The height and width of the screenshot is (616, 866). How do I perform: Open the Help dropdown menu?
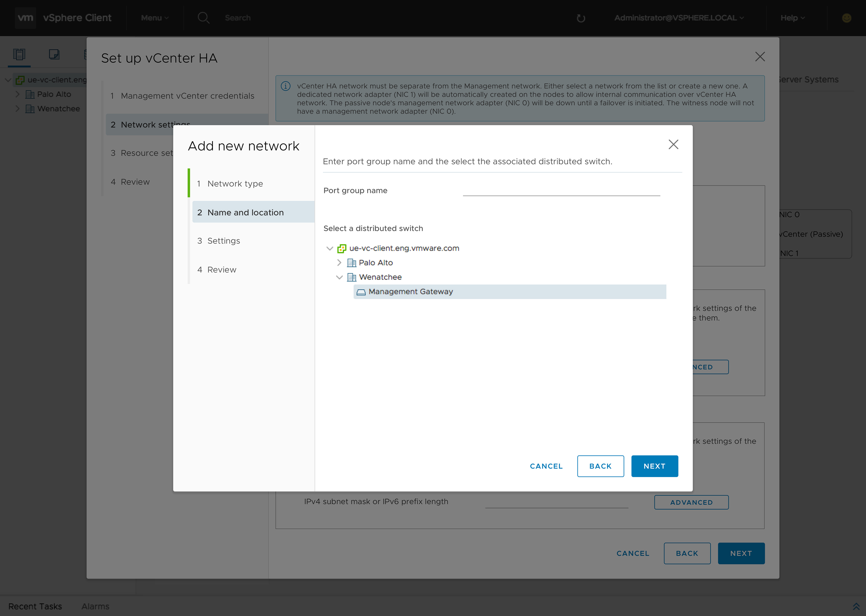coord(793,18)
